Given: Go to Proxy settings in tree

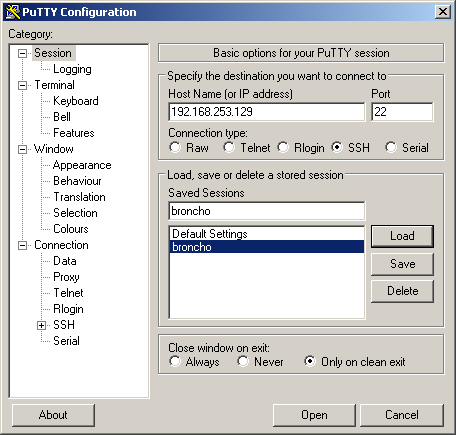Looking at the screenshot, I should point(66,277).
